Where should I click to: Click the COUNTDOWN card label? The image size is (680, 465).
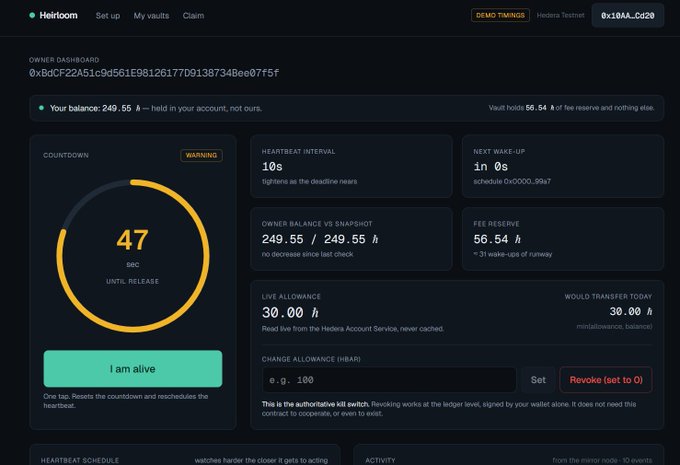(x=66, y=155)
